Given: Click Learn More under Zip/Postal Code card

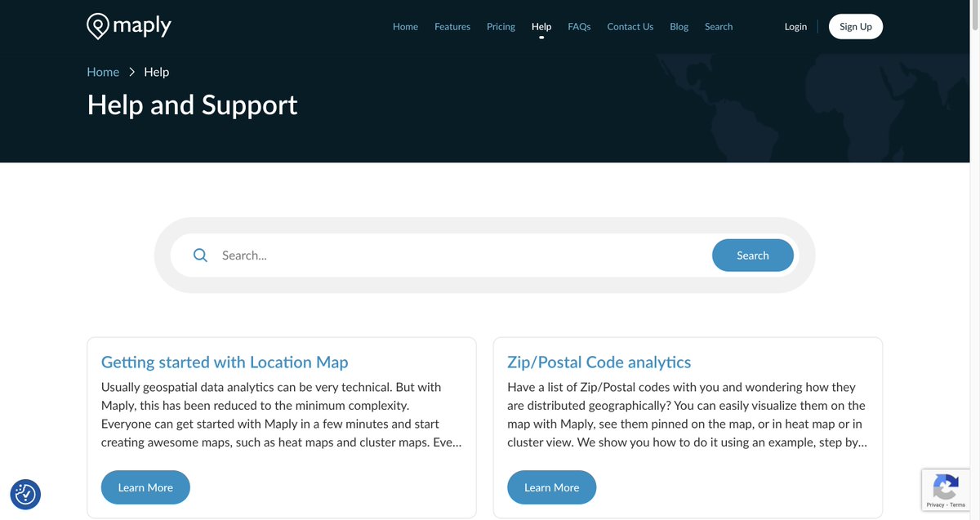Looking at the screenshot, I should point(551,487).
